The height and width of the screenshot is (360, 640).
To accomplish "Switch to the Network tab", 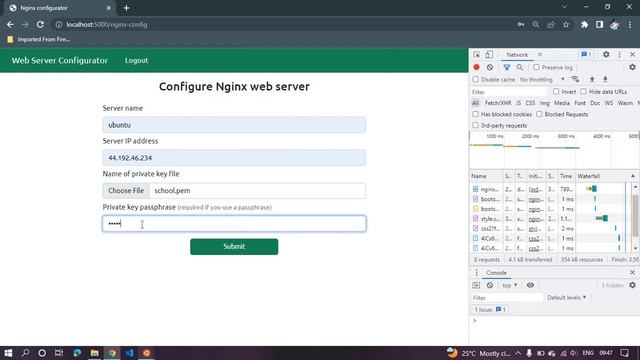I will pos(517,55).
